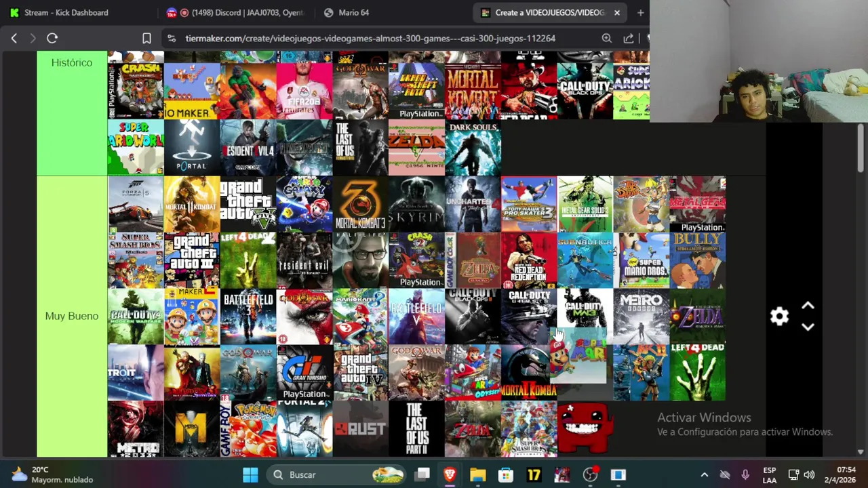Select the Grand Theft Auto IV thumbnail
This screenshot has width=868, height=488.
[x=361, y=373]
